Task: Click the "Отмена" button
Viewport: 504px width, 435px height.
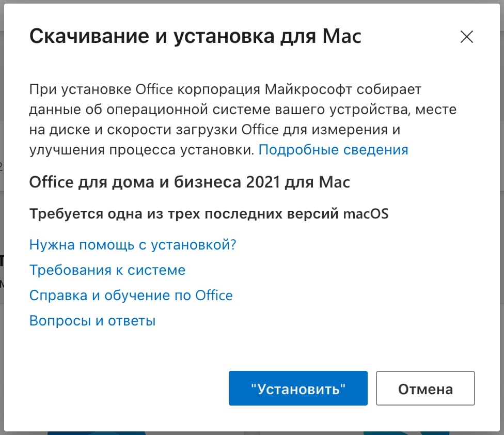Action: (425, 389)
